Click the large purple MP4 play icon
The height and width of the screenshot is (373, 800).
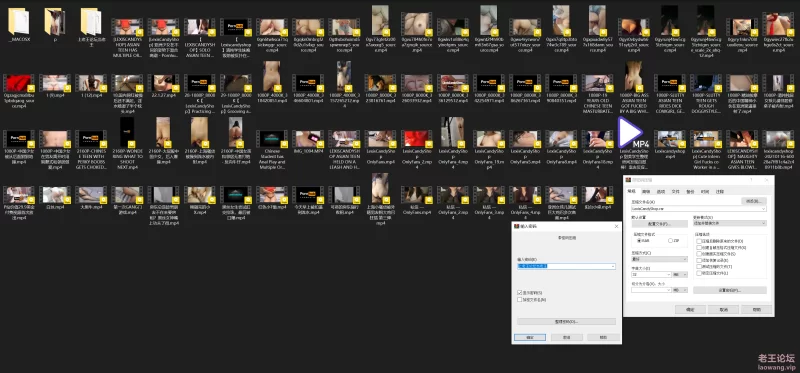coord(630,132)
